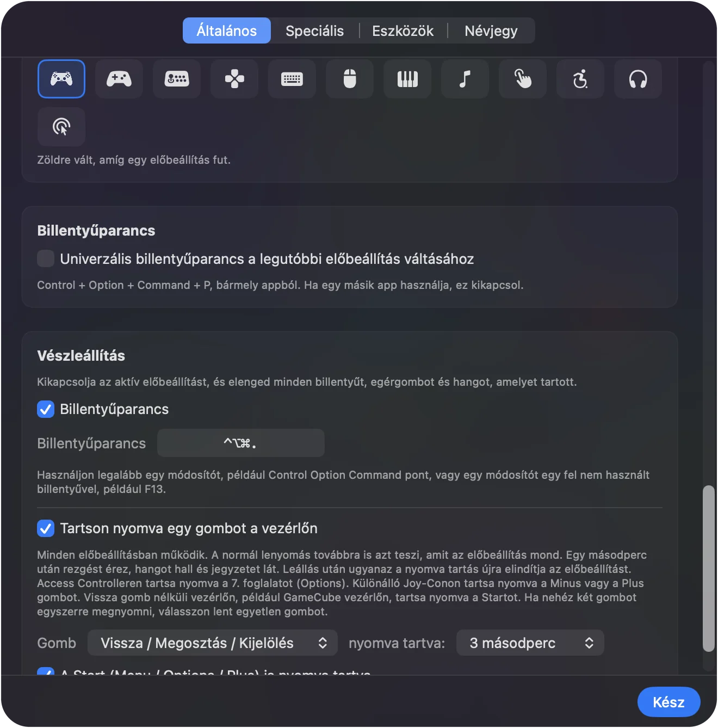
Task: Pick the computer mouse icon
Action: pos(350,79)
